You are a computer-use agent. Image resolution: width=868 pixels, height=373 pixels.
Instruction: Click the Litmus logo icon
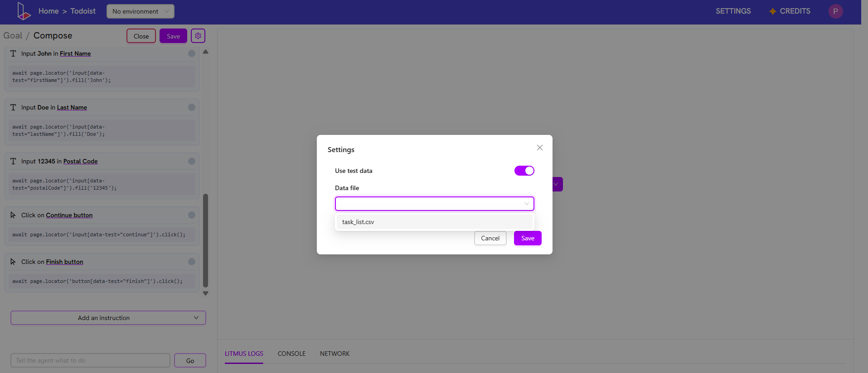coord(24,11)
